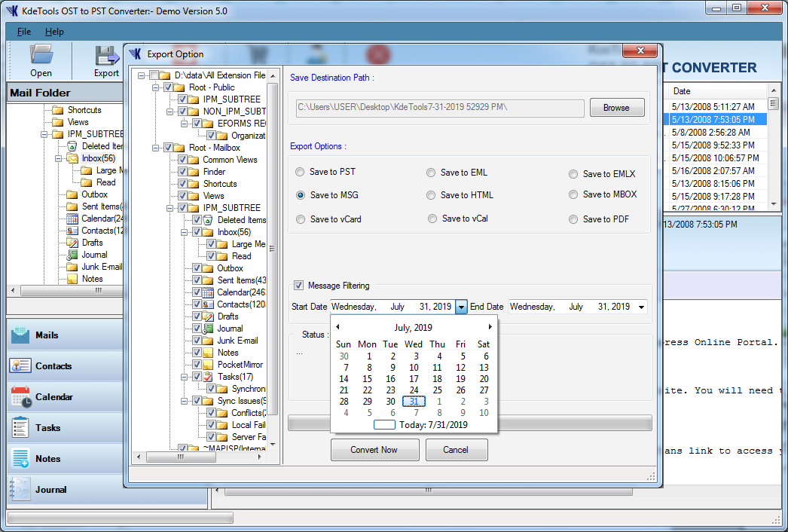Go to previous month in calendar popup
Viewport: 788px width, 532px height.
click(x=337, y=327)
